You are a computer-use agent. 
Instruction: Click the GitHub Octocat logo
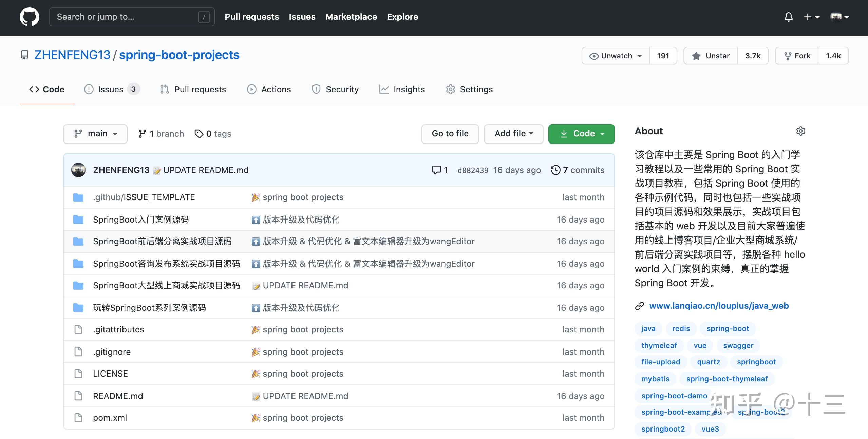(x=29, y=17)
